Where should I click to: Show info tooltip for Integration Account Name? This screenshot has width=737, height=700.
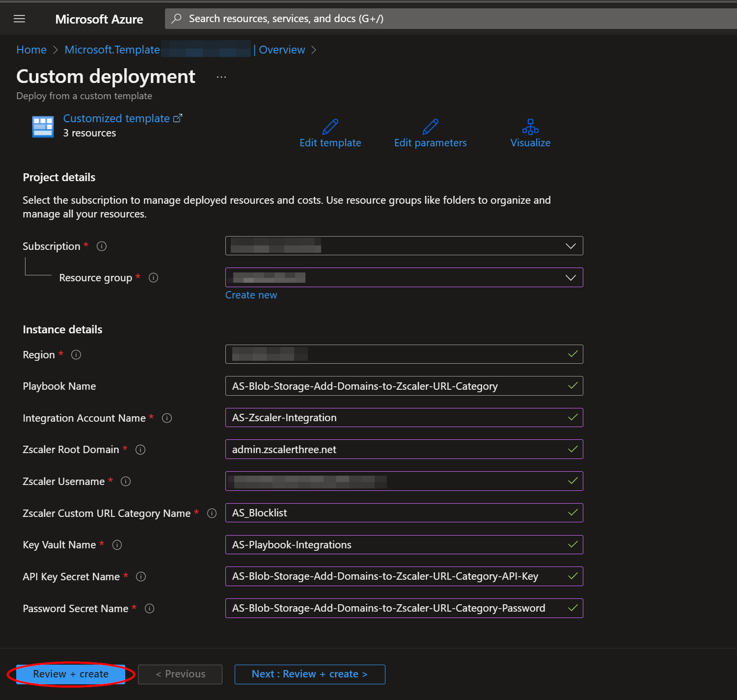pos(167,418)
